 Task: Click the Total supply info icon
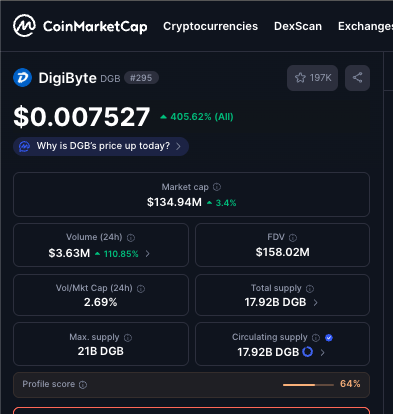tap(310, 289)
